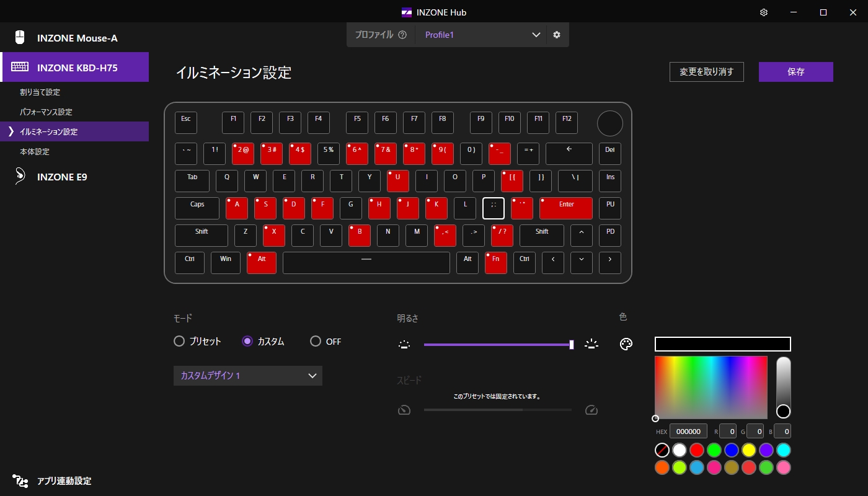Choose the cyan color swatch
Image resolution: width=868 pixels, height=496 pixels.
tap(784, 450)
